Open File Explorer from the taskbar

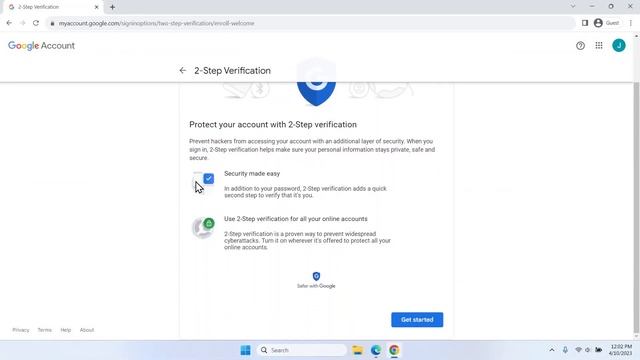[358, 350]
